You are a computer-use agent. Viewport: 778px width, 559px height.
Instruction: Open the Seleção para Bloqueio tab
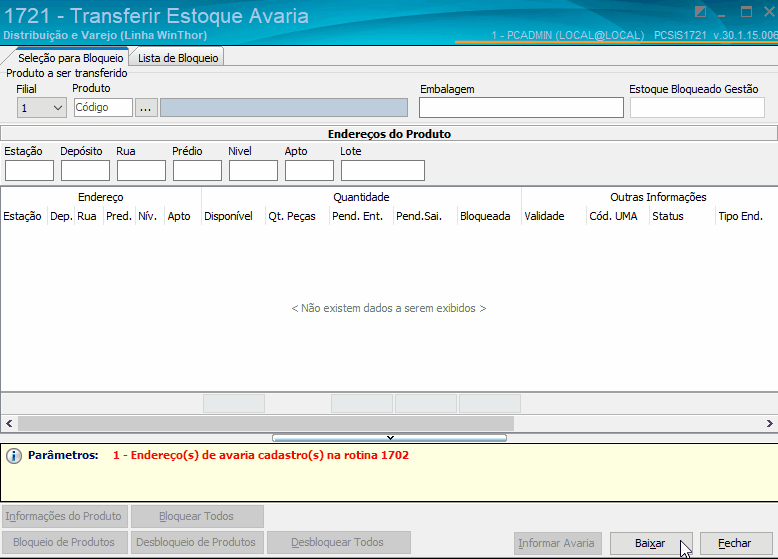70,58
